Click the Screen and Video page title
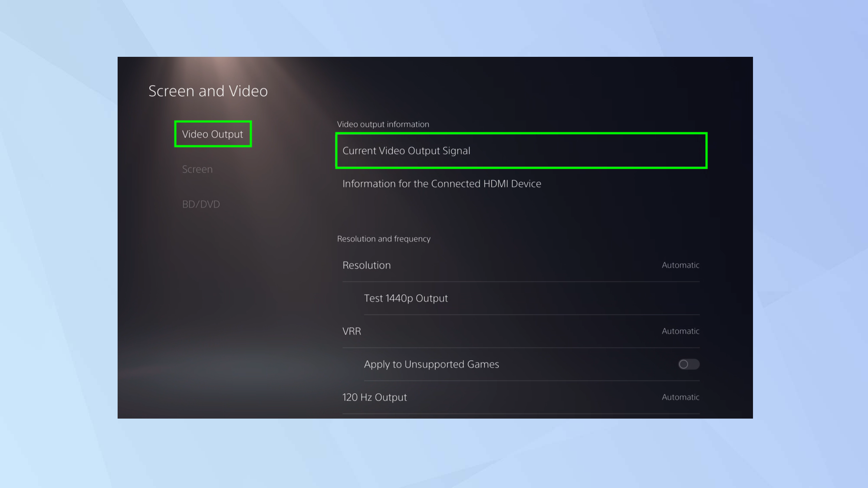The width and height of the screenshot is (868, 488). (208, 91)
